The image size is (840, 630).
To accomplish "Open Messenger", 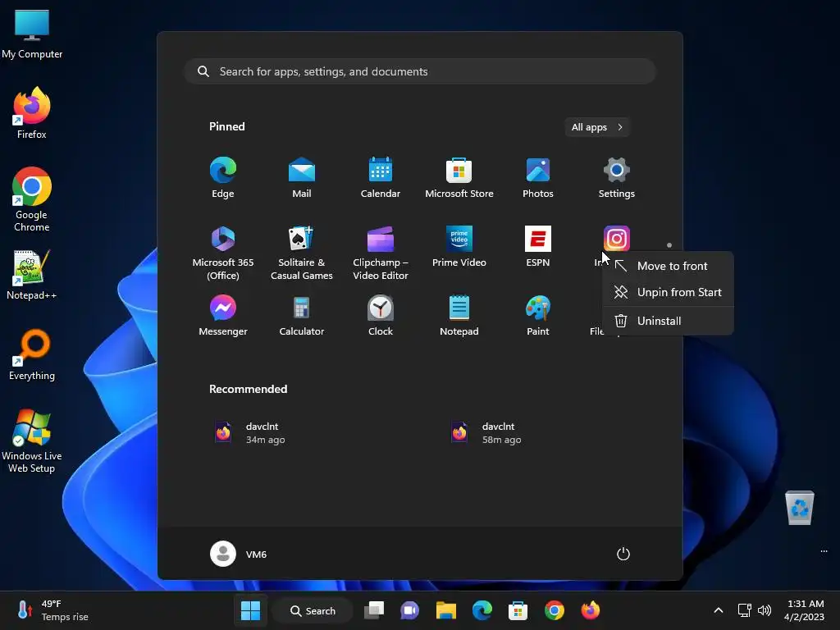I will pos(223,316).
